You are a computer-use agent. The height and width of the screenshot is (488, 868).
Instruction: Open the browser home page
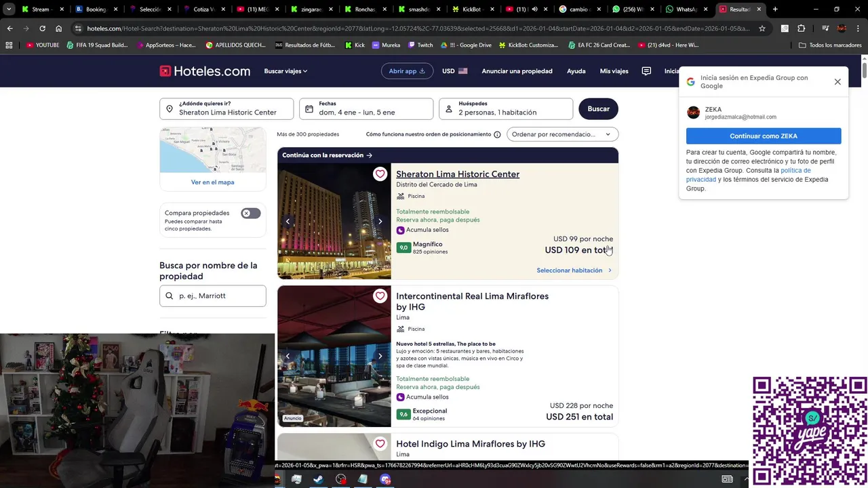point(59,28)
